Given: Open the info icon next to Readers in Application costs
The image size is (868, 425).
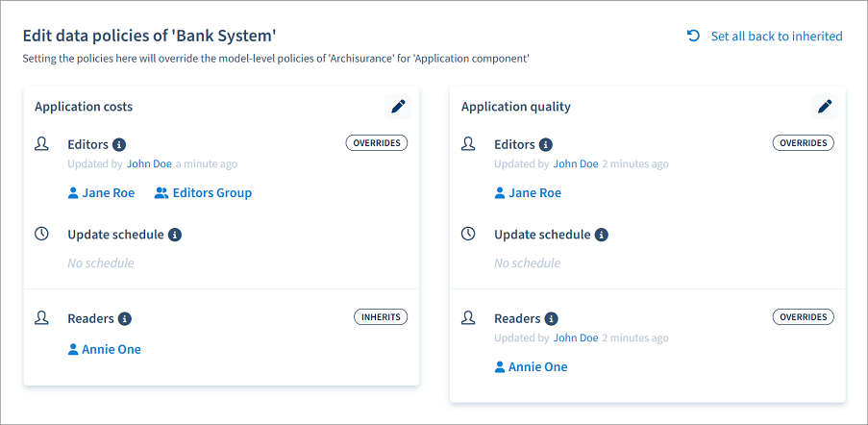Looking at the screenshot, I should coord(125,319).
